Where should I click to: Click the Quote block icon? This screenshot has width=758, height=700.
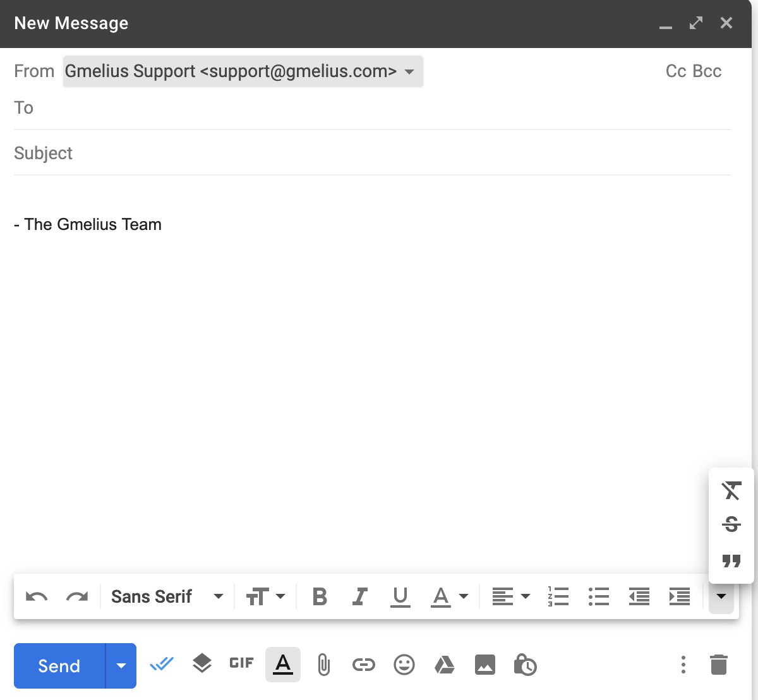pyautogui.click(x=731, y=560)
